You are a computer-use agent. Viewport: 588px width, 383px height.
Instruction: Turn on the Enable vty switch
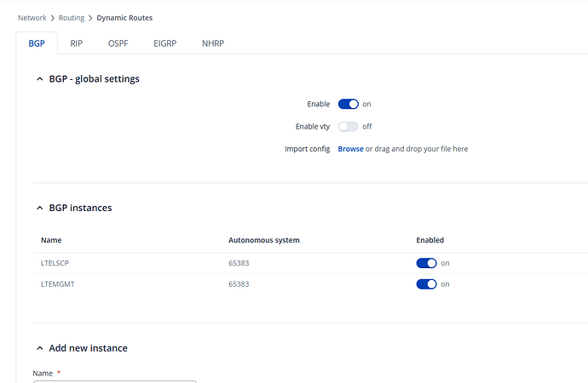[x=349, y=126]
